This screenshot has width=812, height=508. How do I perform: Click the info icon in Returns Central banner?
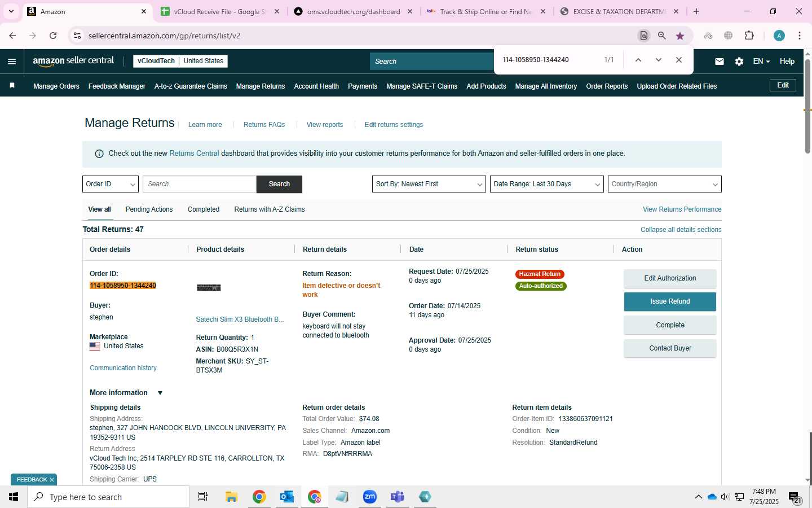99,154
